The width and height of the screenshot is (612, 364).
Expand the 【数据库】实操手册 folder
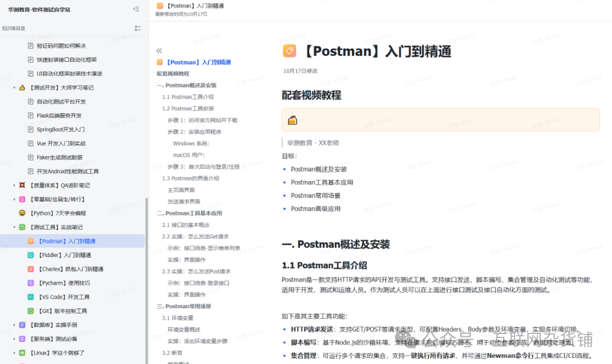[x=14, y=324]
